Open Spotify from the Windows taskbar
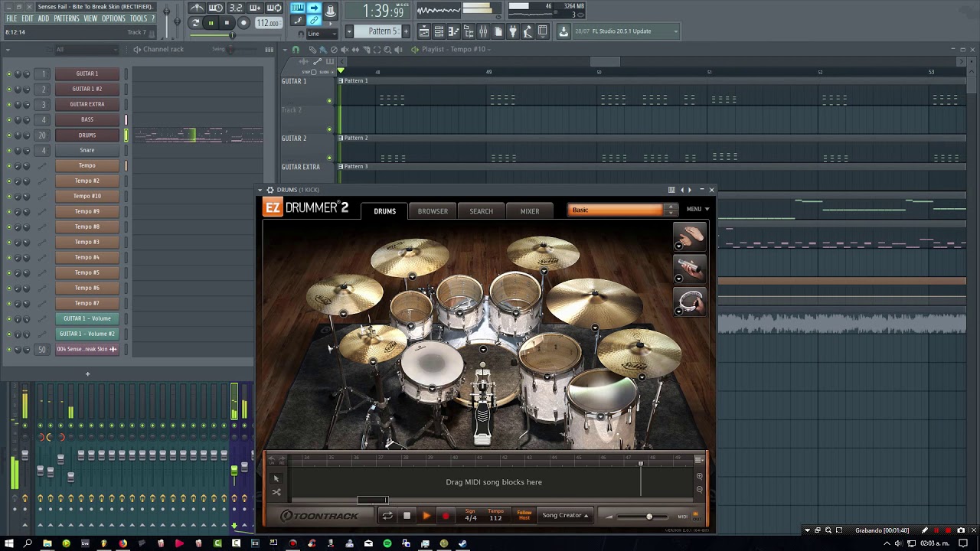This screenshot has height=551, width=980. (387, 543)
